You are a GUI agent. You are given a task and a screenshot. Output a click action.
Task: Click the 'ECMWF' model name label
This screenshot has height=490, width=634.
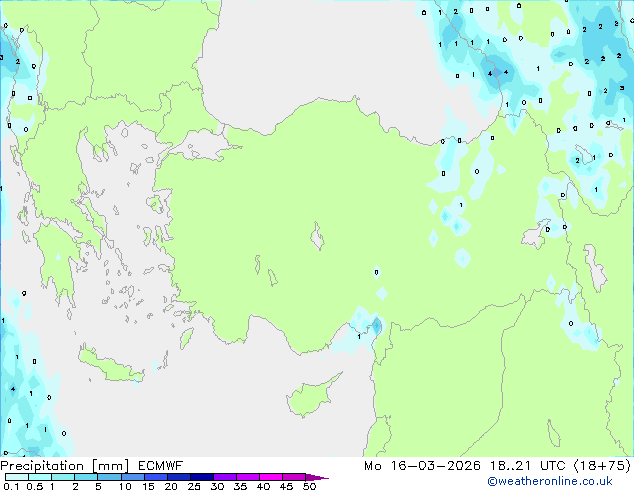coord(160,466)
